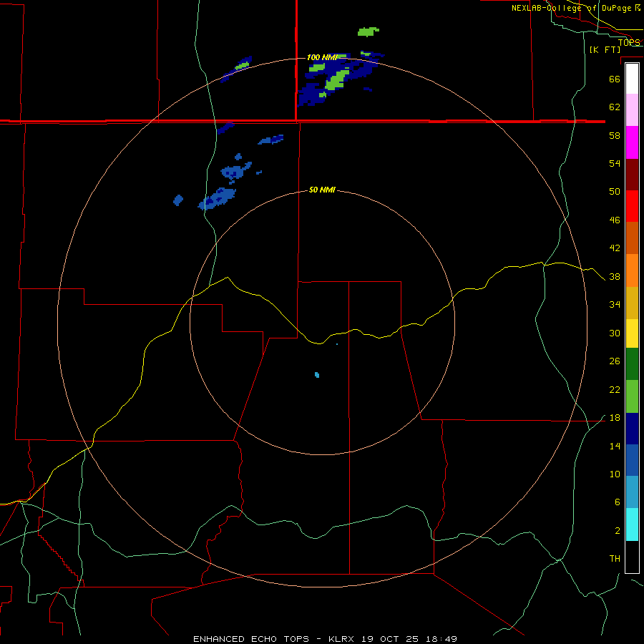Click the white swatch in the tops legend
The image size is (644, 644).
[632, 79]
